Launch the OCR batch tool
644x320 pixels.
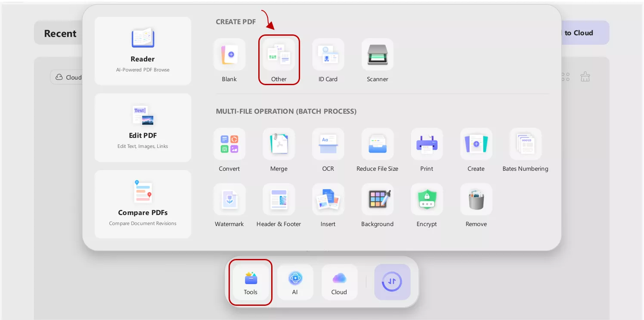click(x=328, y=144)
